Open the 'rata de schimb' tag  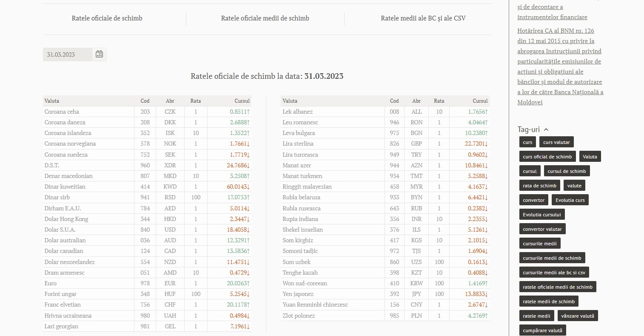(539, 186)
